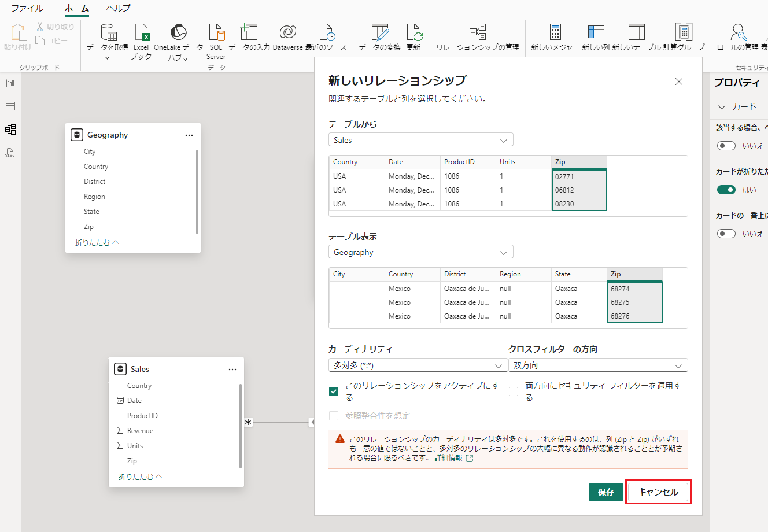Open DAX query view in left sidebar
Viewport: 768px width, 532px height.
pos(10,153)
